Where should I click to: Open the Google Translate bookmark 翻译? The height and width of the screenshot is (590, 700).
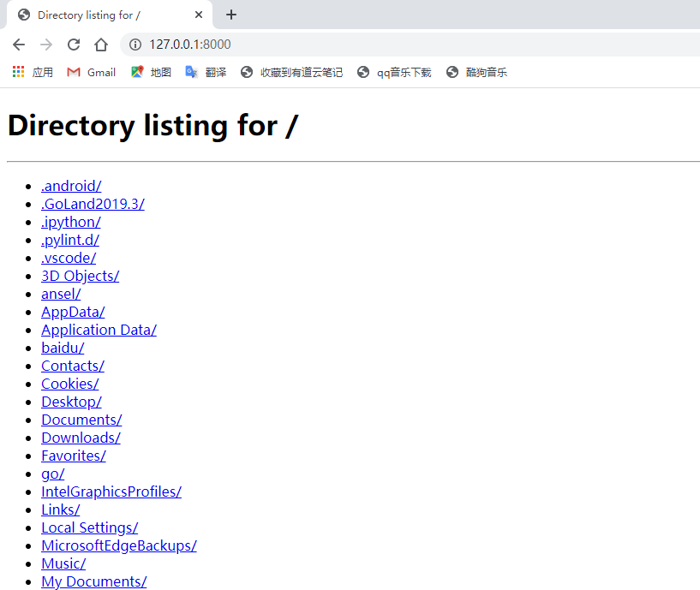pyautogui.click(x=206, y=73)
